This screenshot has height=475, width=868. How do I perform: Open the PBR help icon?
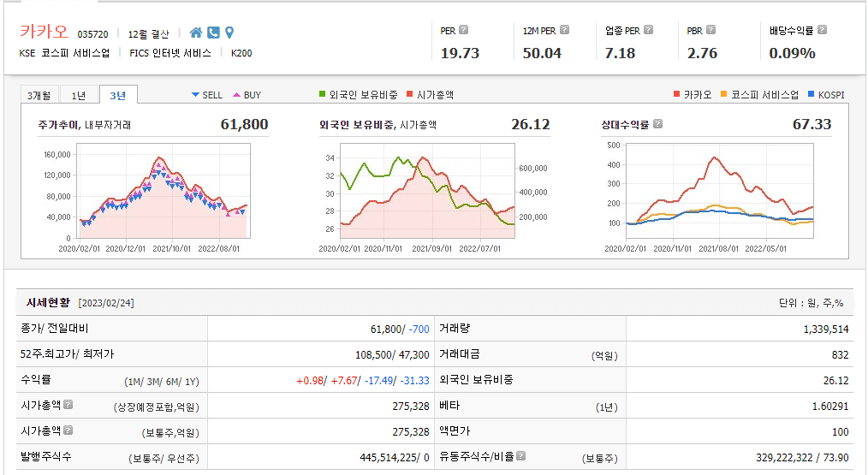click(x=710, y=30)
